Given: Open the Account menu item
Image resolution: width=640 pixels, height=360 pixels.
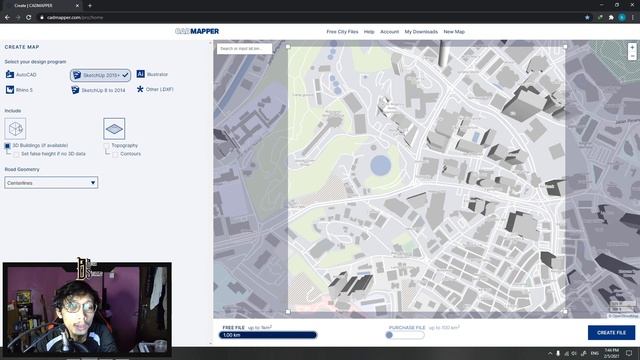Looking at the screenshot, I should (389, 31).
